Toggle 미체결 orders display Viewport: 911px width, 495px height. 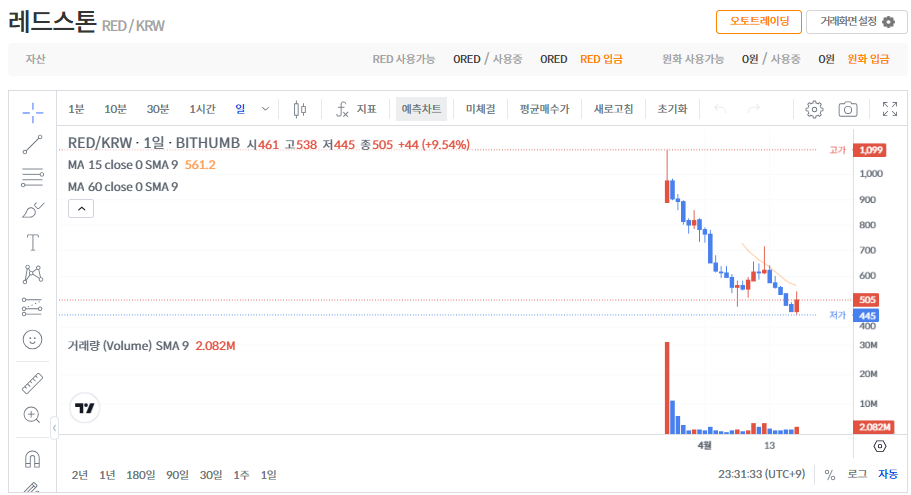pyautogui.click(x=480, y=109)
